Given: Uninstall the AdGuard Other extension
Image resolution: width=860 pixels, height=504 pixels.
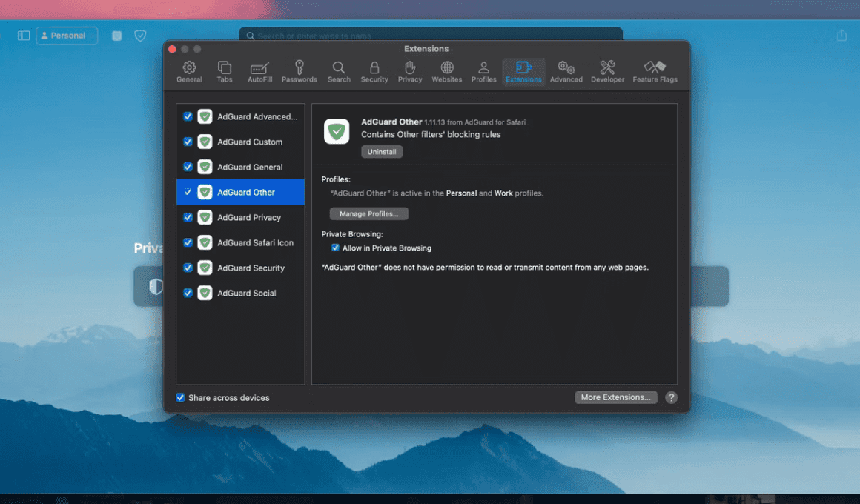Looking at the screenshot, I should [382, 152].
